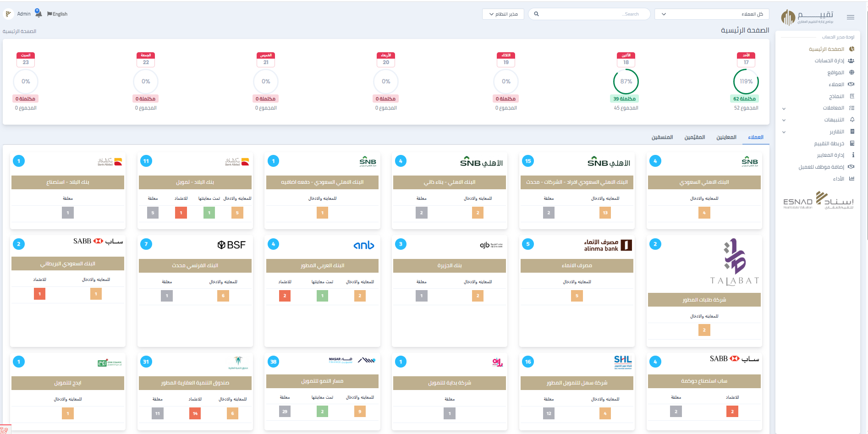Click the بنك الجزيرة card title bar
The height and width of the screenshot is (434, 868).
[449, 265]
